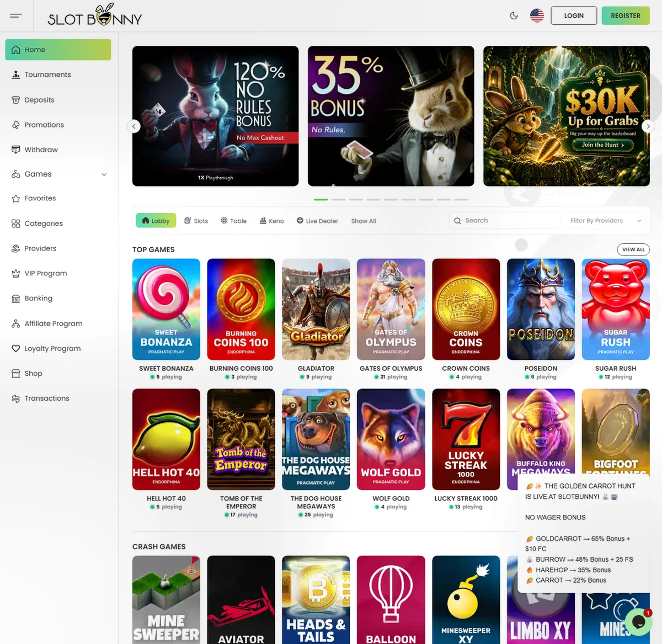
Task: Open Tomb of the Emperor tile
Action: 241,439
